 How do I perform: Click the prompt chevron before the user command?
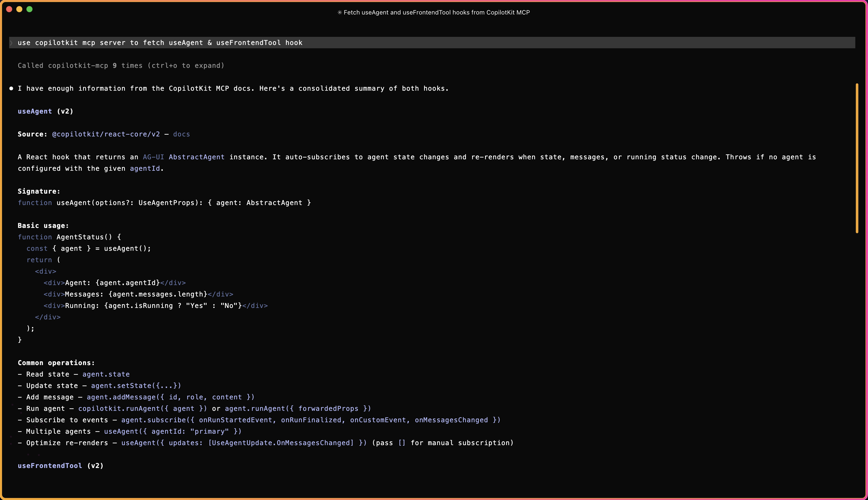click(x=11, y=43)
